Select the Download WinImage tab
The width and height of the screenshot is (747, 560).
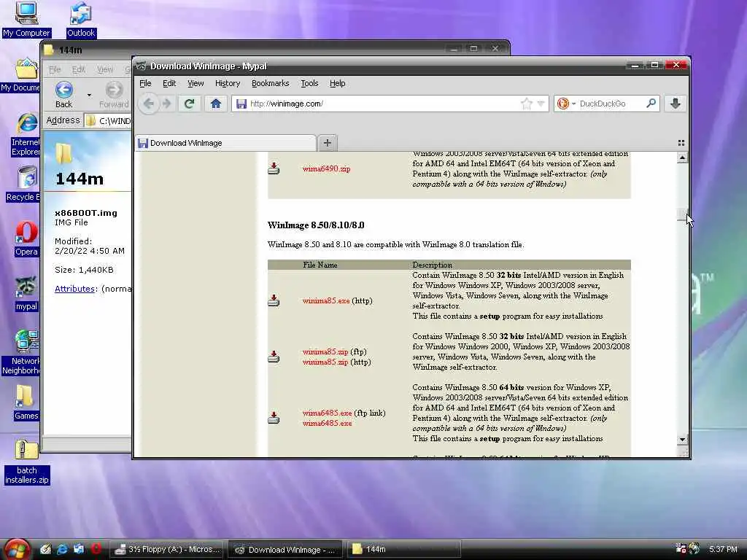pos(225,143)
